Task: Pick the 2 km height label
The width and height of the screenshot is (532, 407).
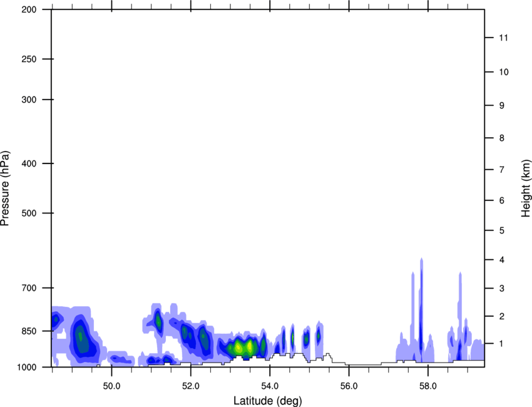Action: [x=502, y=316]
